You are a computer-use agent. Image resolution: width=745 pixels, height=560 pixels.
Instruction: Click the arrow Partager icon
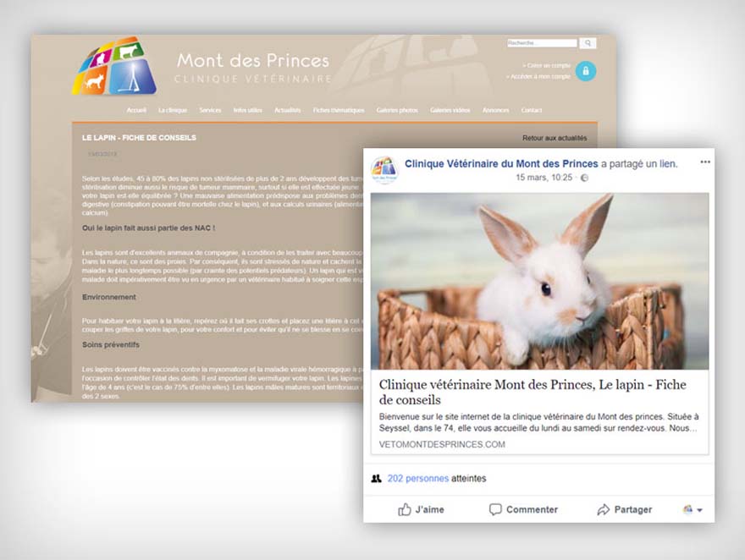[x=604, y=510]
